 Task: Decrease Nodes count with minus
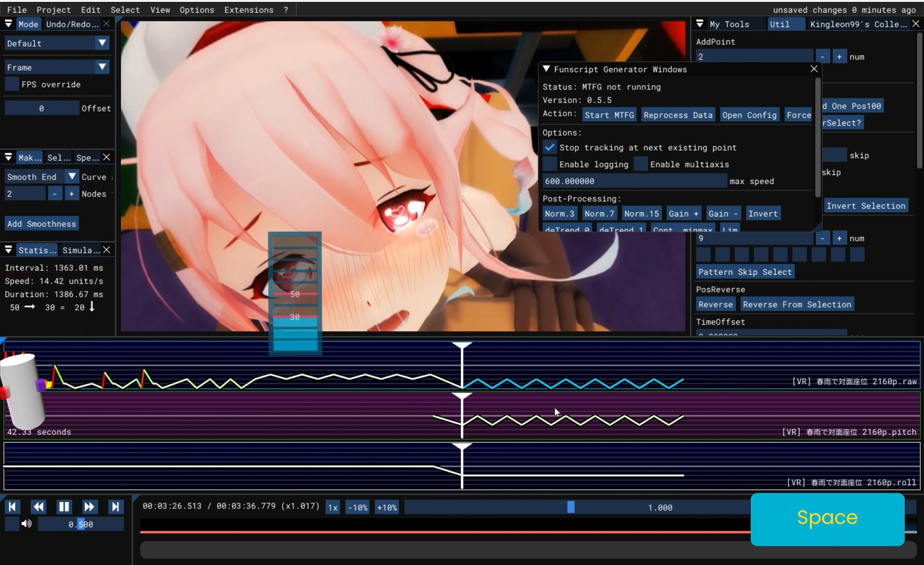pos(55,193)
